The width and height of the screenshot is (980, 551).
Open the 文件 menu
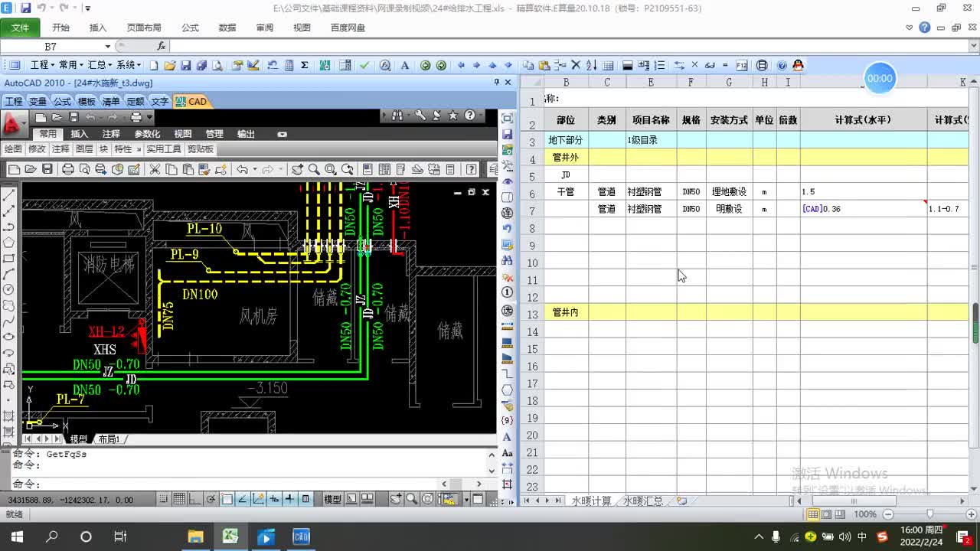(20, 28)
